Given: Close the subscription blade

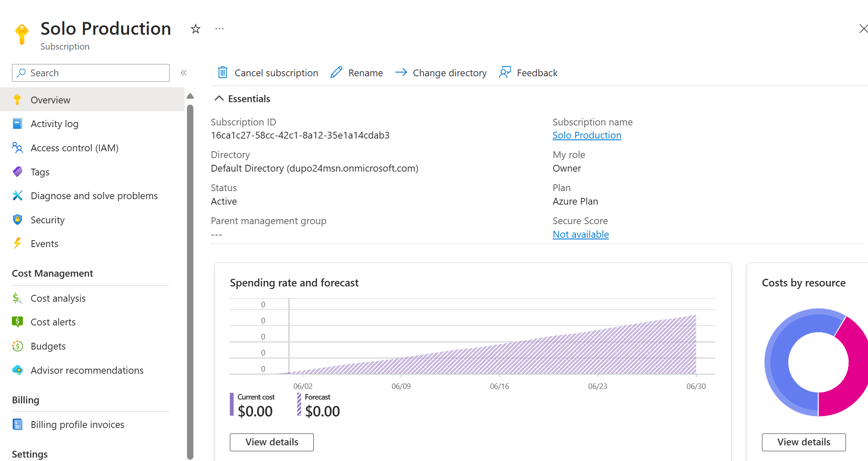Looking at the screenshot, I should coord(863,29).
